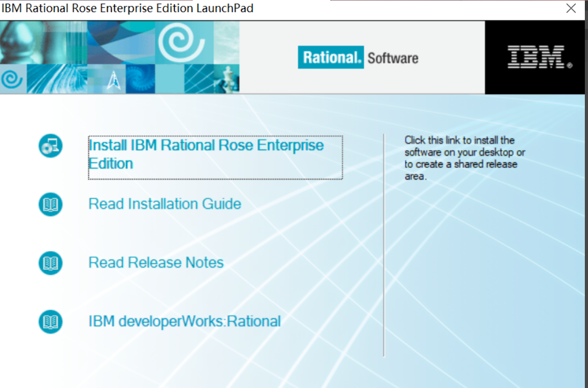
Task: Click book icon next to IBM developerWorks:Rational
Action: pyautogui.click(x=50, y=322)
